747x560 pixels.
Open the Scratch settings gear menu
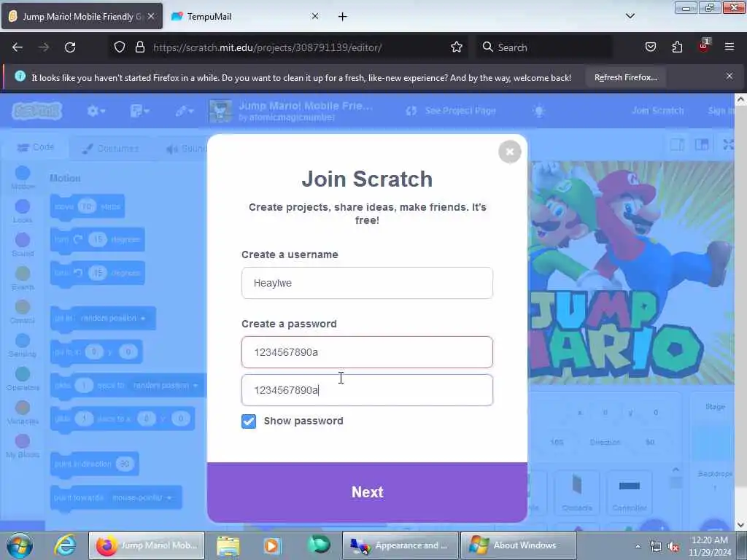pos(96,112)
